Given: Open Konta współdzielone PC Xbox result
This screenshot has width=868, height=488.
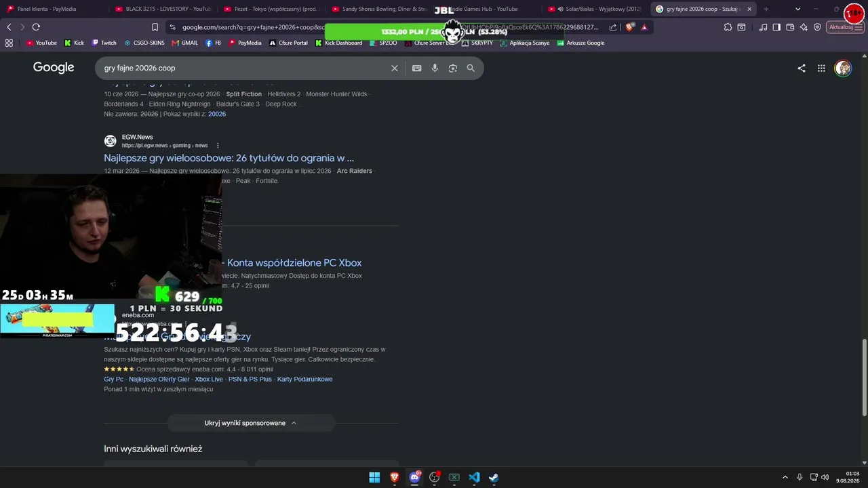Looking at the screenshot, I should [294, 263].
